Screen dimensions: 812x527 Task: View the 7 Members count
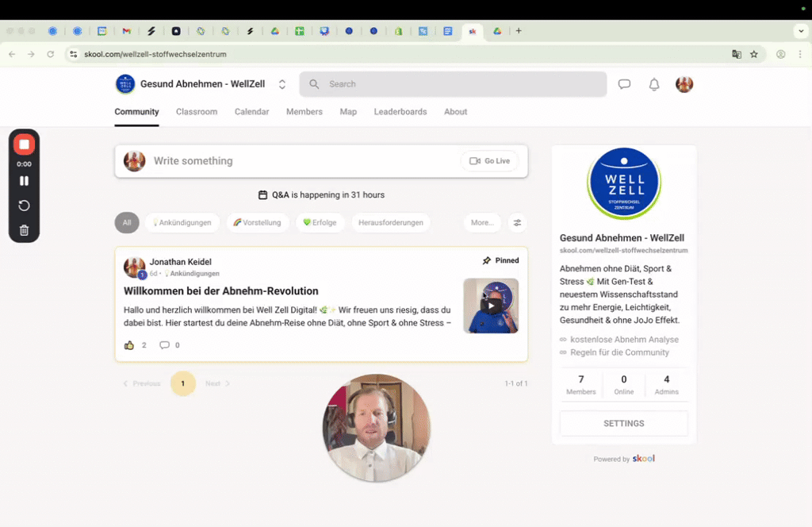581,385
